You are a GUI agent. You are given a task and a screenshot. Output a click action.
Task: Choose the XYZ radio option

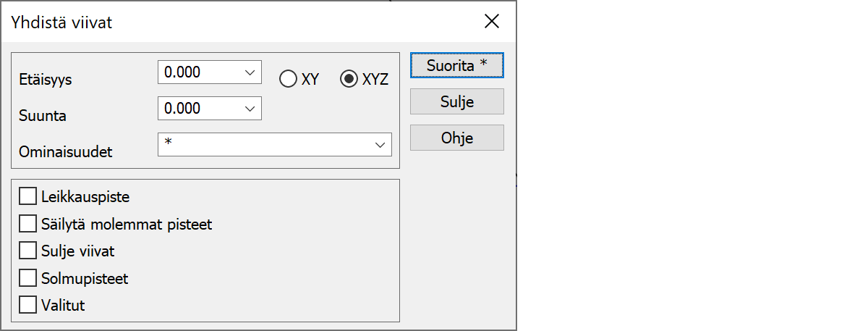tap(349, 80)
